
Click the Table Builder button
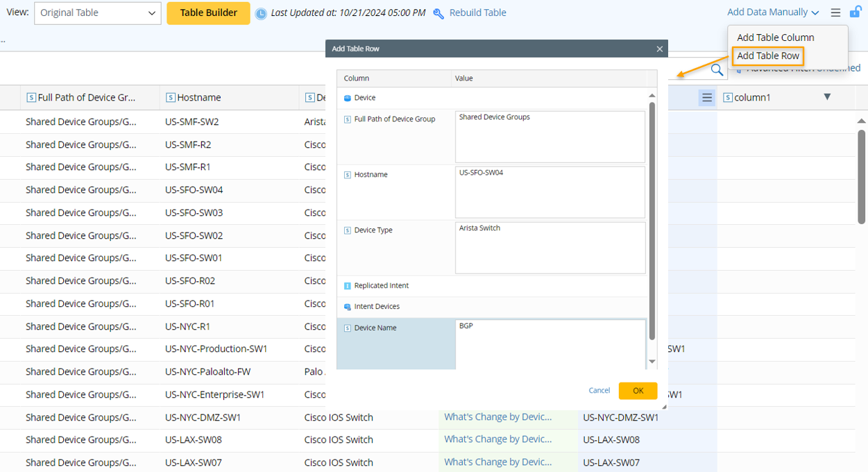[208, 13]
